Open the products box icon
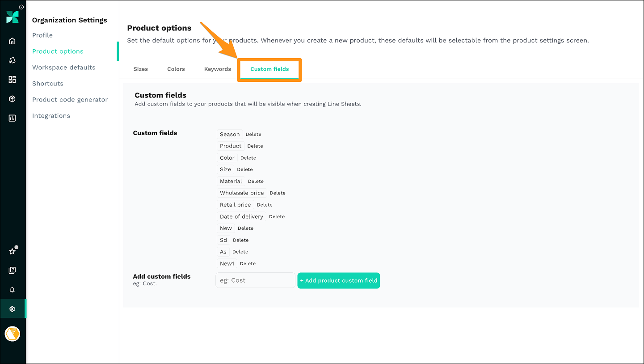Screen dimensions: 644x364 coord(13,99)
